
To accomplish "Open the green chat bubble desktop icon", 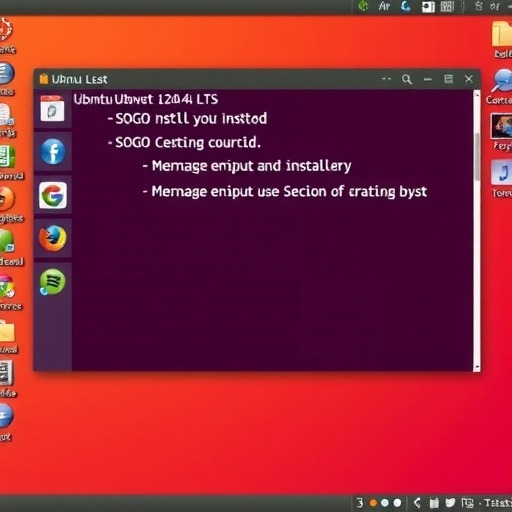I will click(7, 242).
